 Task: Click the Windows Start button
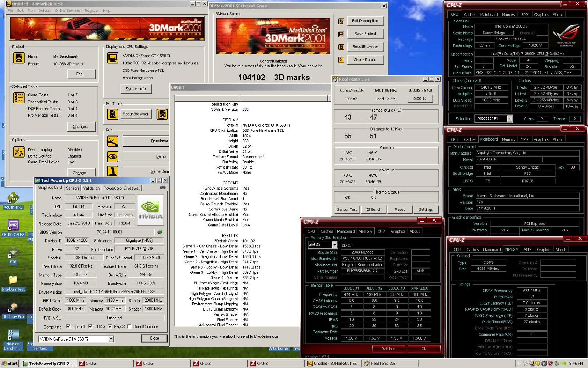(10, 363)
